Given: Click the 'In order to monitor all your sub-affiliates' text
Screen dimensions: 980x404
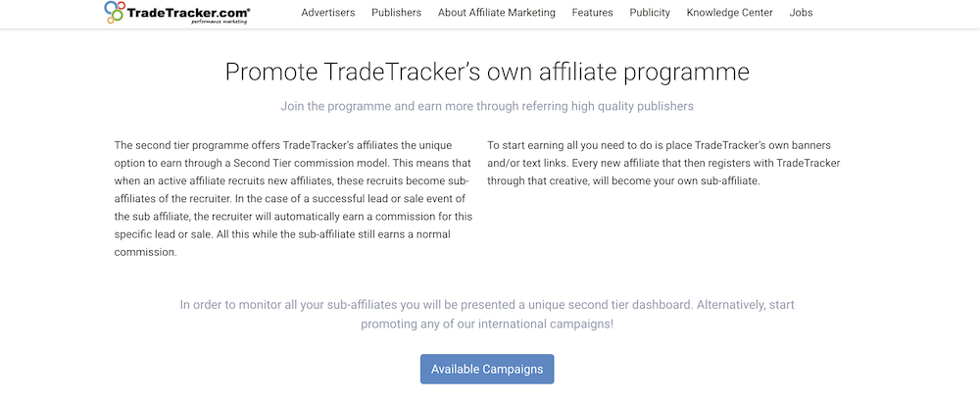Looking at the screenshot, I should (x=487, y=305).
